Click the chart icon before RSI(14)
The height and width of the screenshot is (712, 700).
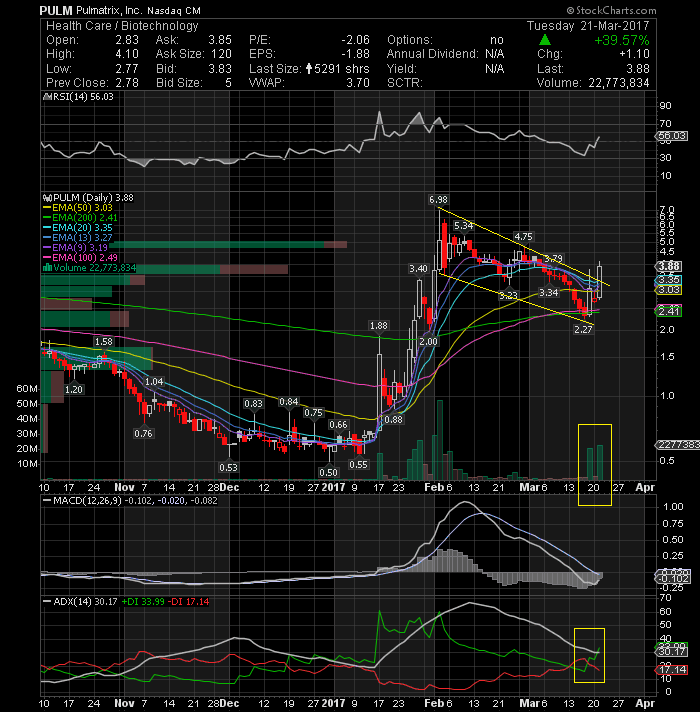(x=46, y=97)
